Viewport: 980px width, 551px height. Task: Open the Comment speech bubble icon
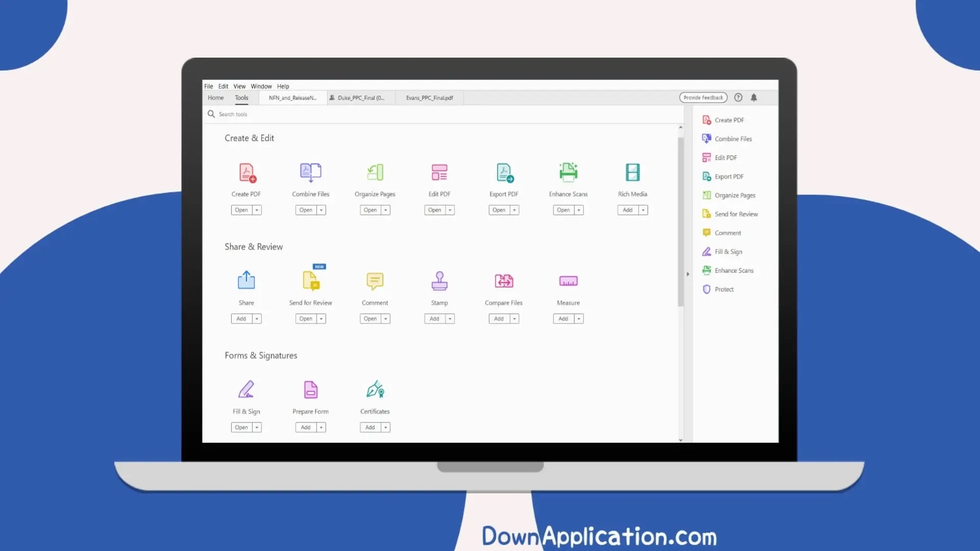point(375,281)
